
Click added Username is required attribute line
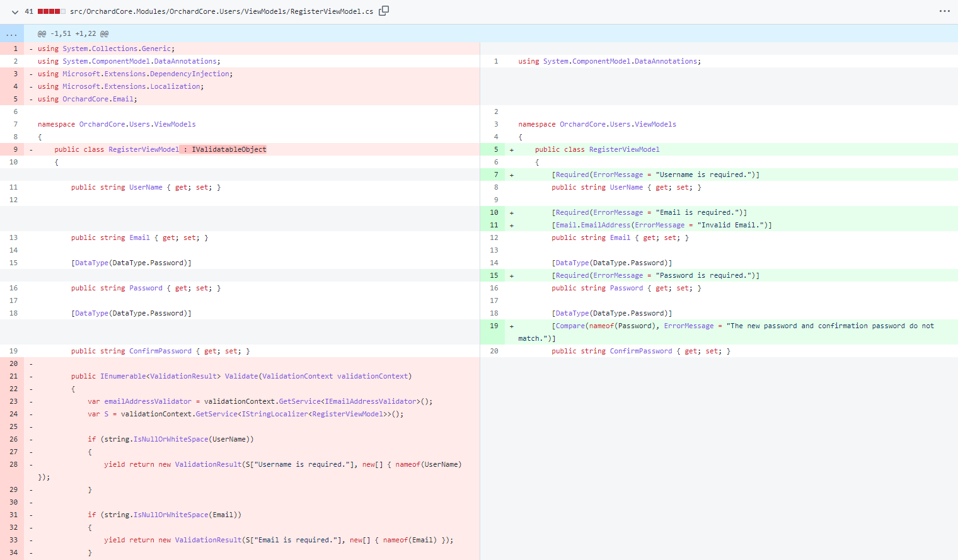655,174
